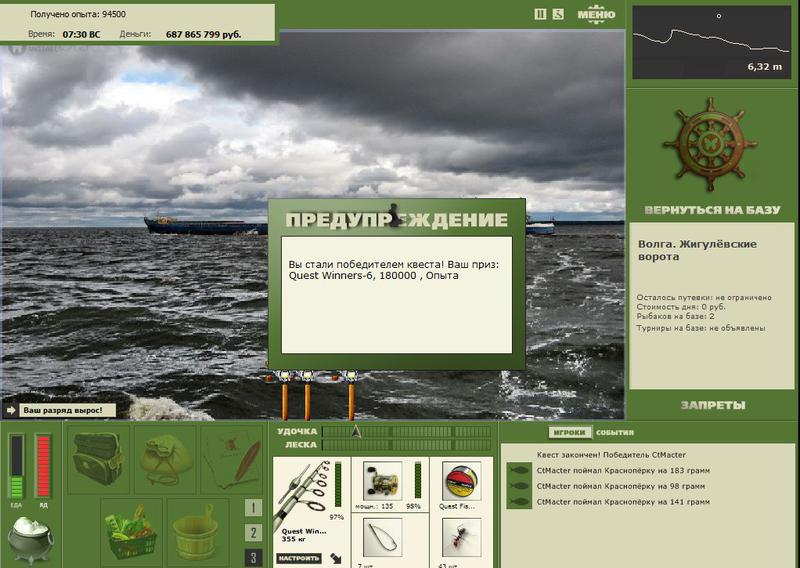This screenshot has height=568, width=800.
Task: Click location name 'Волга. Жигулёвские ворота'
Action: pyautogui.click(x=697, y=250)
